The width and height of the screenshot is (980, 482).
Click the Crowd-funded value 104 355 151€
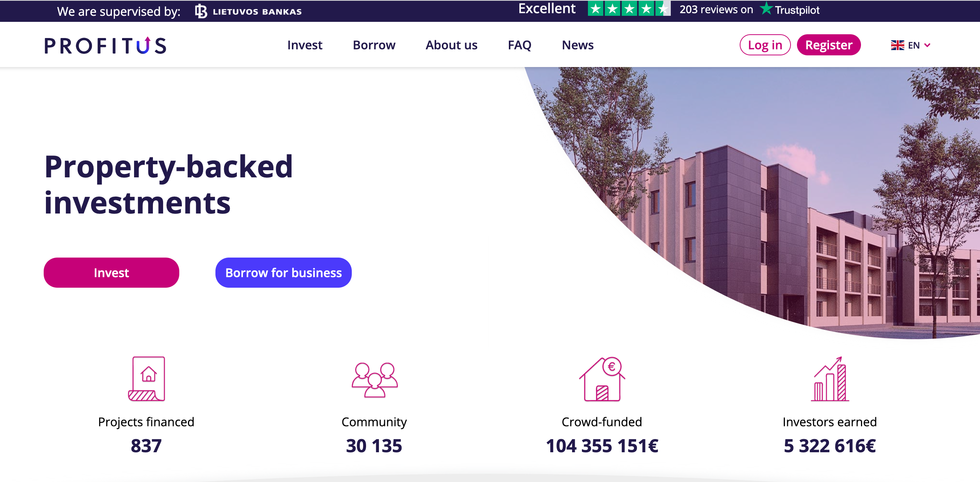[602, 445]
